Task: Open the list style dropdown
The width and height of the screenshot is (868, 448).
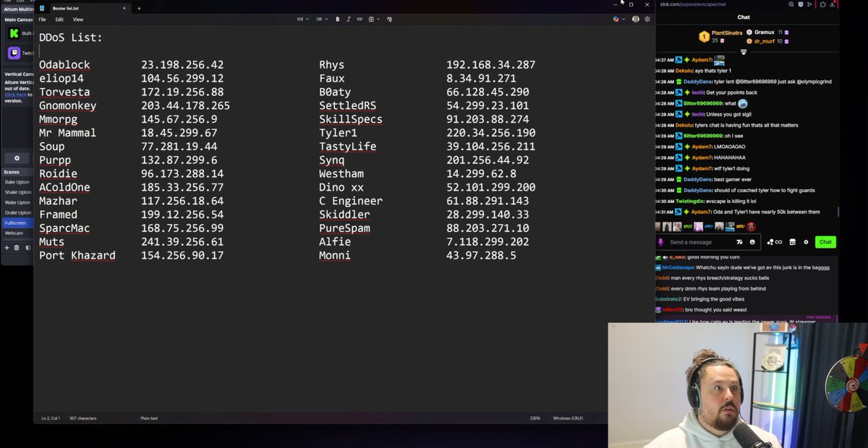Action: (x=323, y=20)
